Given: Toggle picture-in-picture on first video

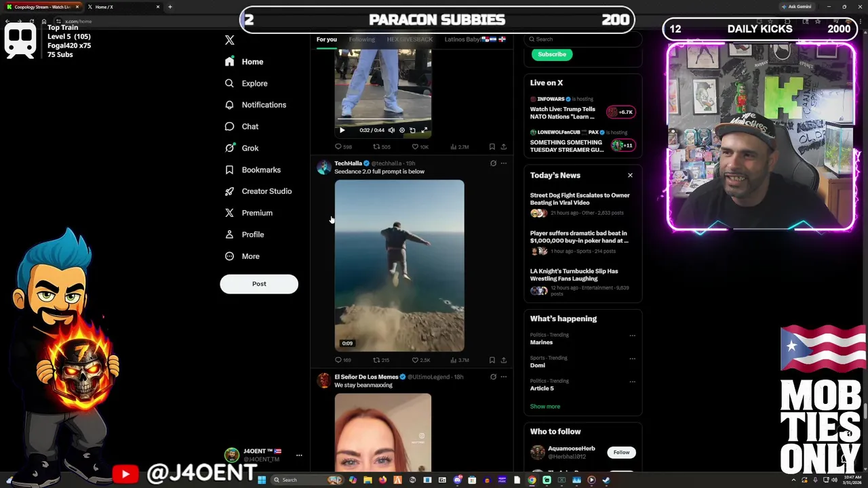Looking at the screenshot, I should (x=412, y=130).
